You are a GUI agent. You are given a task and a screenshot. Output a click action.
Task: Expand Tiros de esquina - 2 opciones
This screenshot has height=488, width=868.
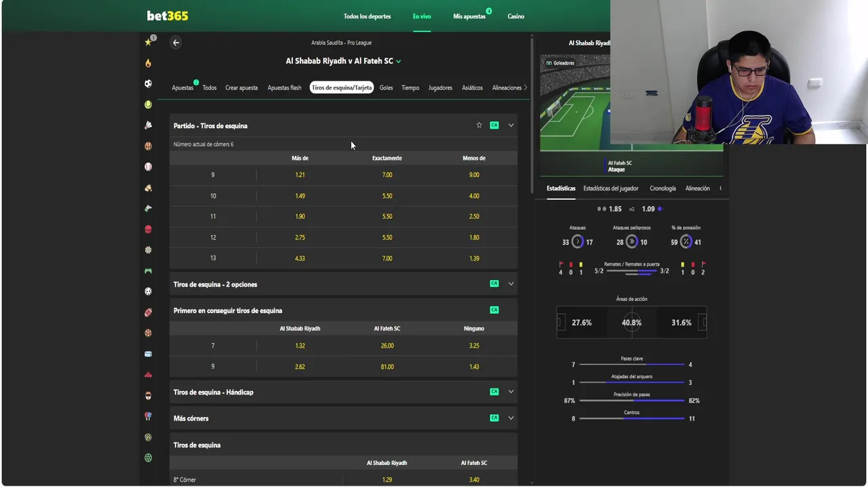[511, 284]
